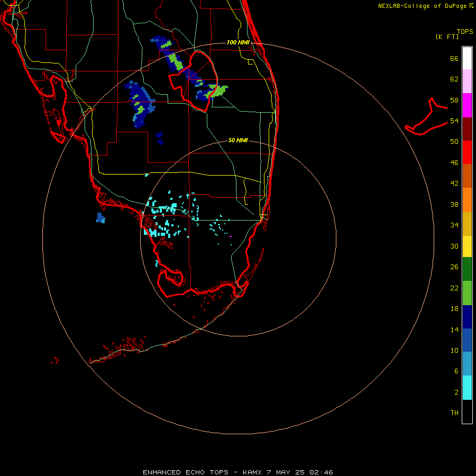The height and width of the screenshot is (476, 476).
Task: Choose the dark orange legend swatch
Action: click(467, 176)
